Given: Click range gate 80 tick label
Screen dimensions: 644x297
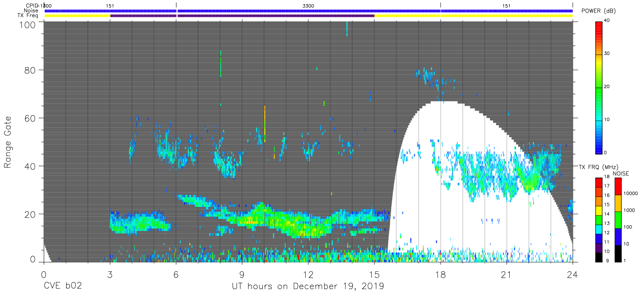Looking at the screenshot, I should pos(30,70).
